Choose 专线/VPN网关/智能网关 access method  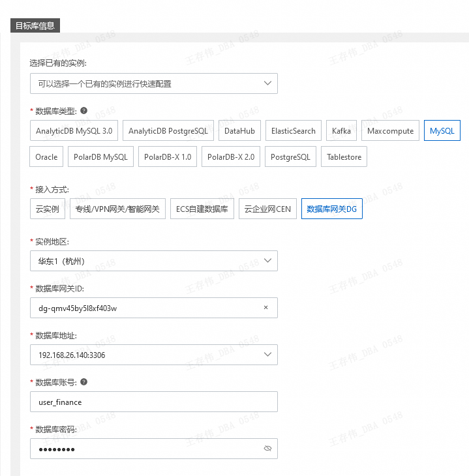(x=117, y=209)
